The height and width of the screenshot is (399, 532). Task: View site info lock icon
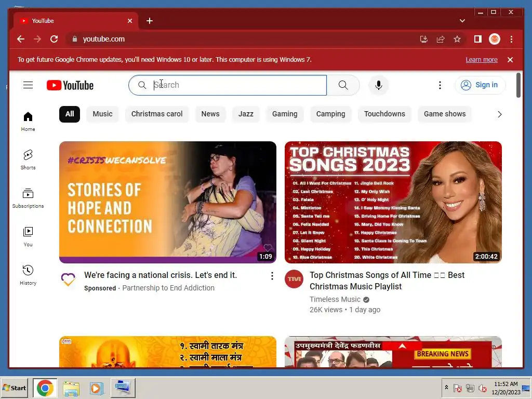point(75,39)
